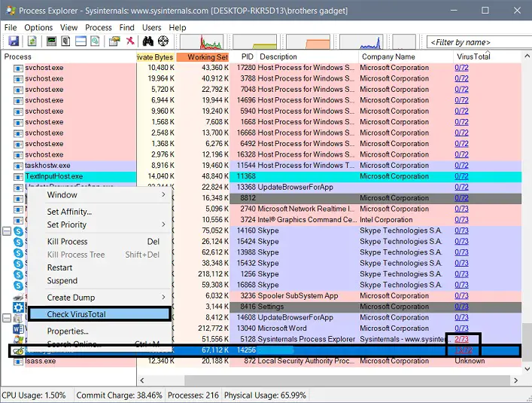The width and height of the screenshot is (532, 403).
Task: Expand the Set Priority submenu
Action: (x=106, y=224)
